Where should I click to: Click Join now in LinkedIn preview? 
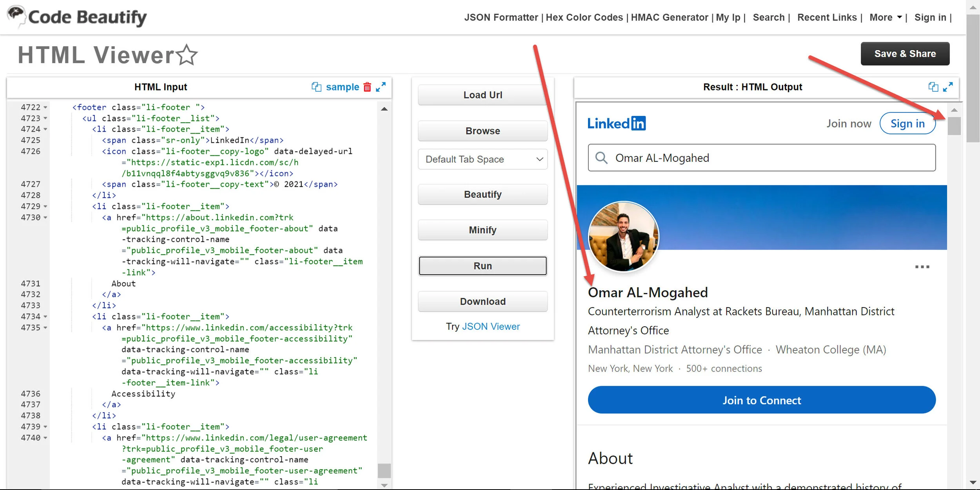tap(849, 123)
